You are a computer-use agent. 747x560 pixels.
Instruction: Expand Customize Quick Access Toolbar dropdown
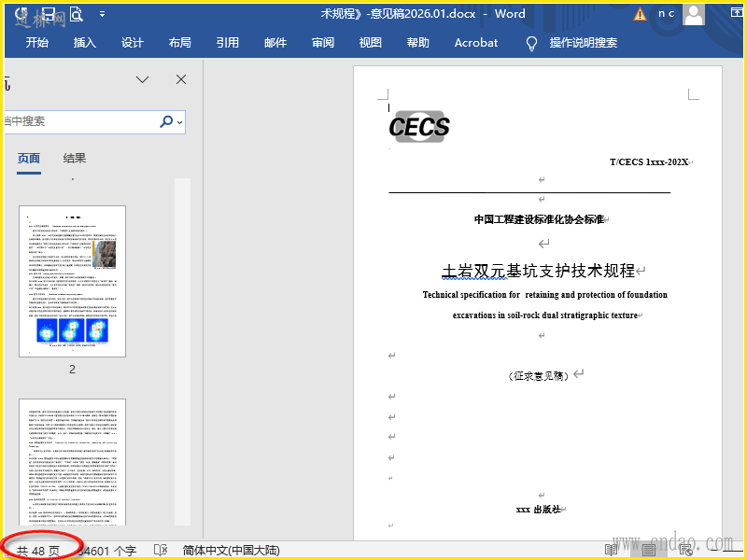[102, 14]
